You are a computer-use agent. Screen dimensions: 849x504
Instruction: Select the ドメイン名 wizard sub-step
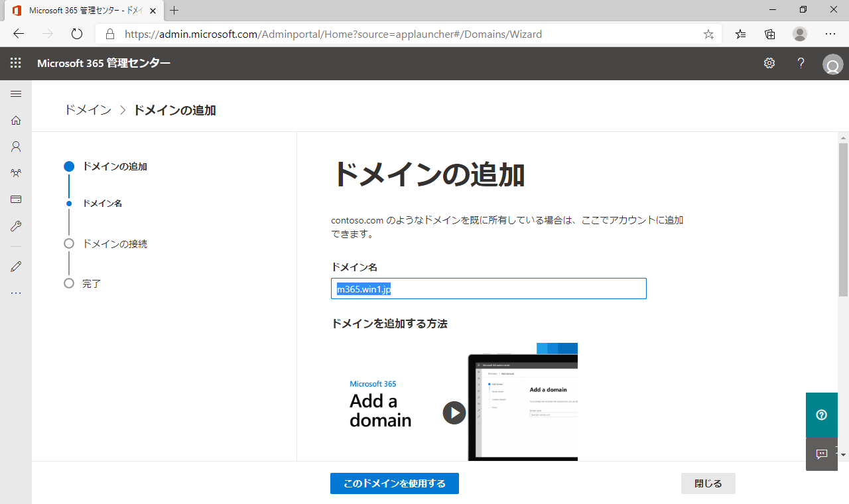(102, 204)
